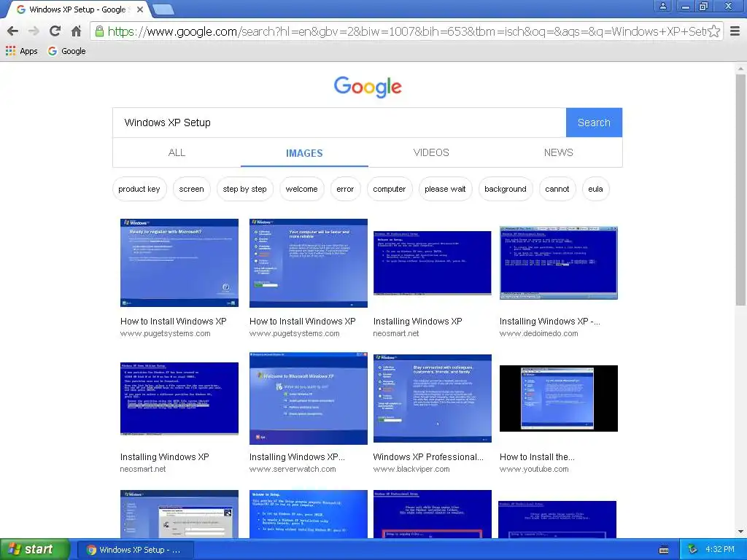Open the Windows XP Professional... title link
Viewport: 747px width, 560px height.
pyautogui.click(x=428, y=457)
